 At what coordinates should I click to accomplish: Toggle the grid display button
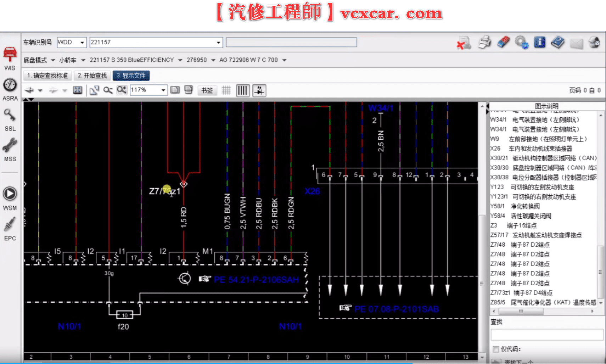point(226,90)
